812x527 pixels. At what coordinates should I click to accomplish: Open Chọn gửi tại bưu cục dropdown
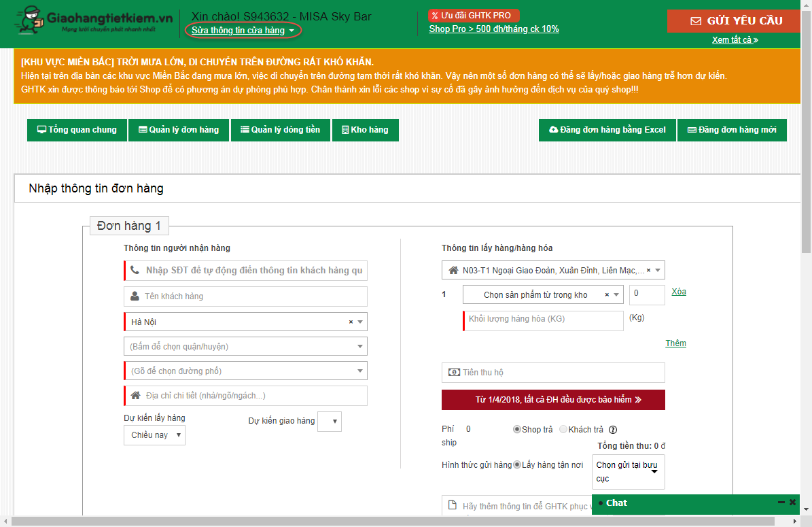tap(628, 471)
